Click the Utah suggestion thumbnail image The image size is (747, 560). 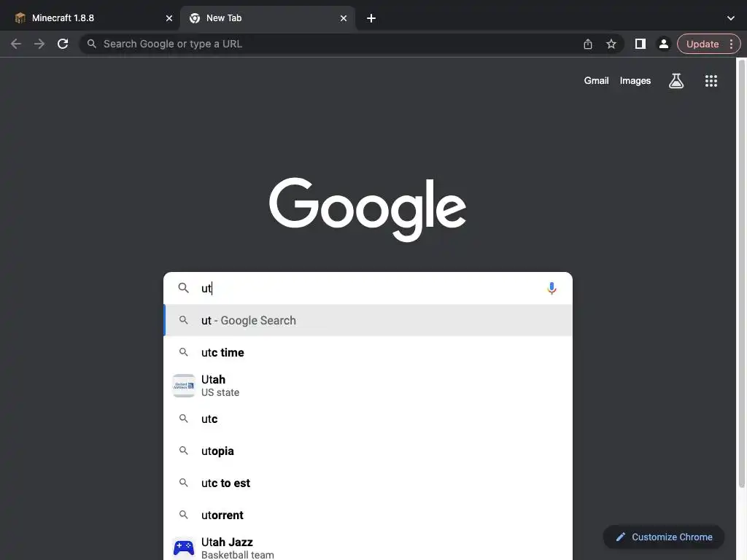coord(183,386)
